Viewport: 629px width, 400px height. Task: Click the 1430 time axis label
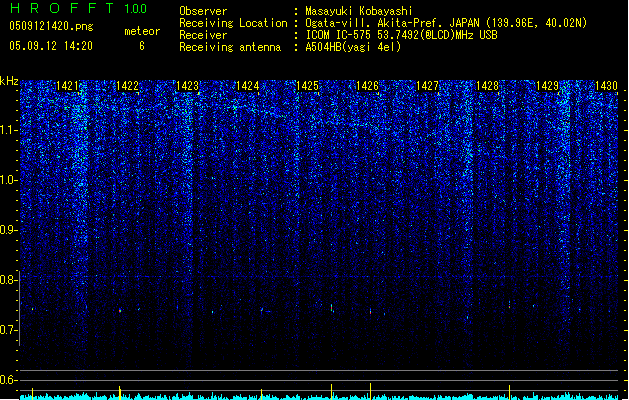[606, 86]
